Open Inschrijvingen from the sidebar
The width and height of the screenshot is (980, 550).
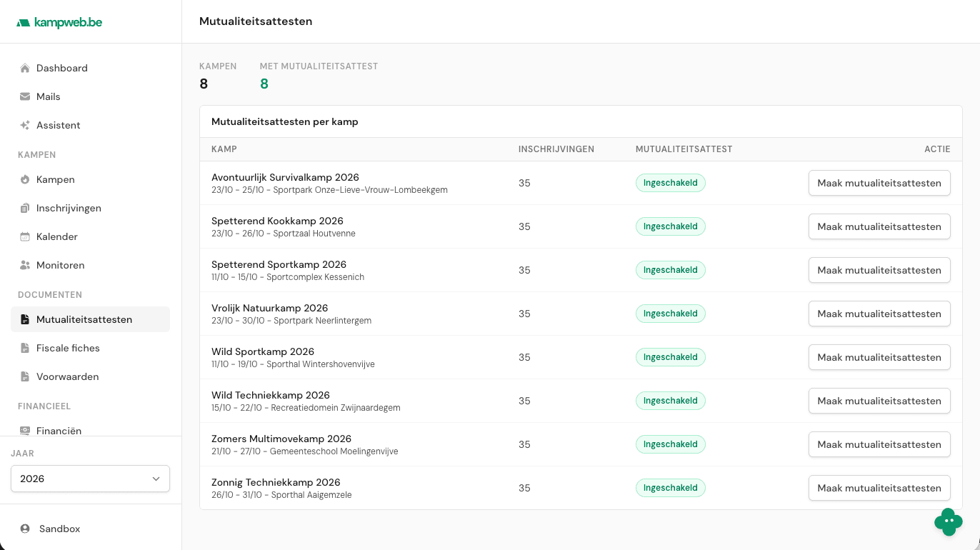[90, 208]
